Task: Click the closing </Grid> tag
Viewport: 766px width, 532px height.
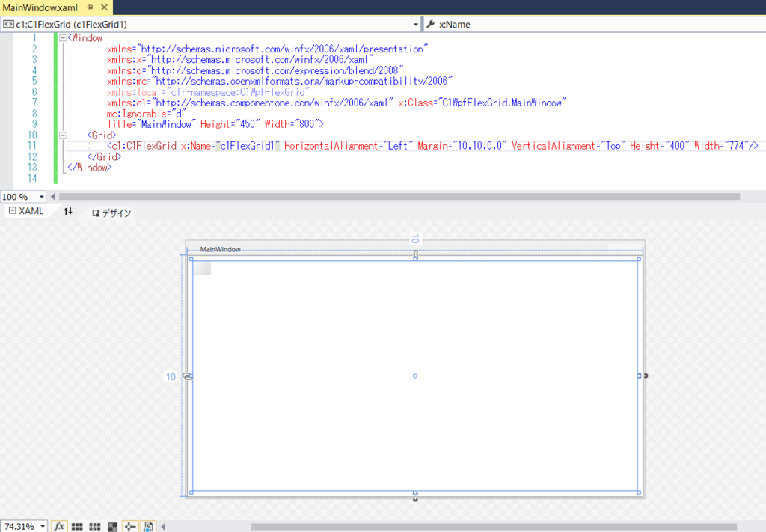Action: [104, 157]
